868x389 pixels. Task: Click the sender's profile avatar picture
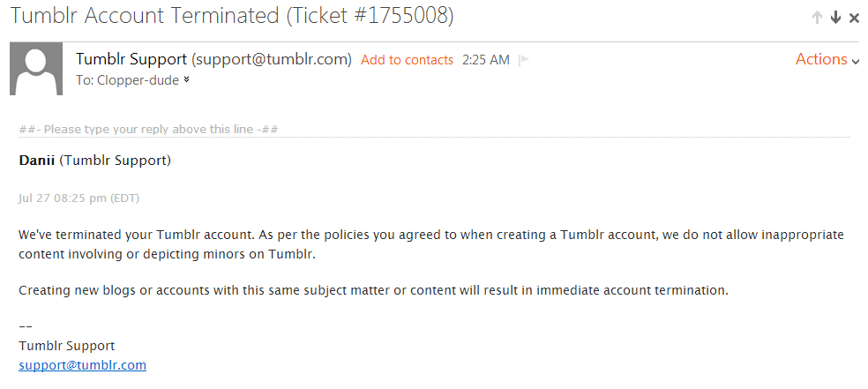click(35, 68)
